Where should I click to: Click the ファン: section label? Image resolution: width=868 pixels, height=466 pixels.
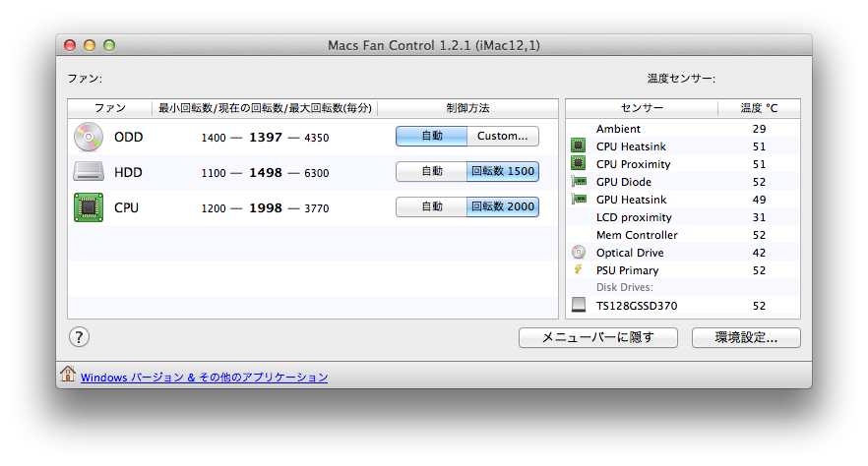(85, 79)
